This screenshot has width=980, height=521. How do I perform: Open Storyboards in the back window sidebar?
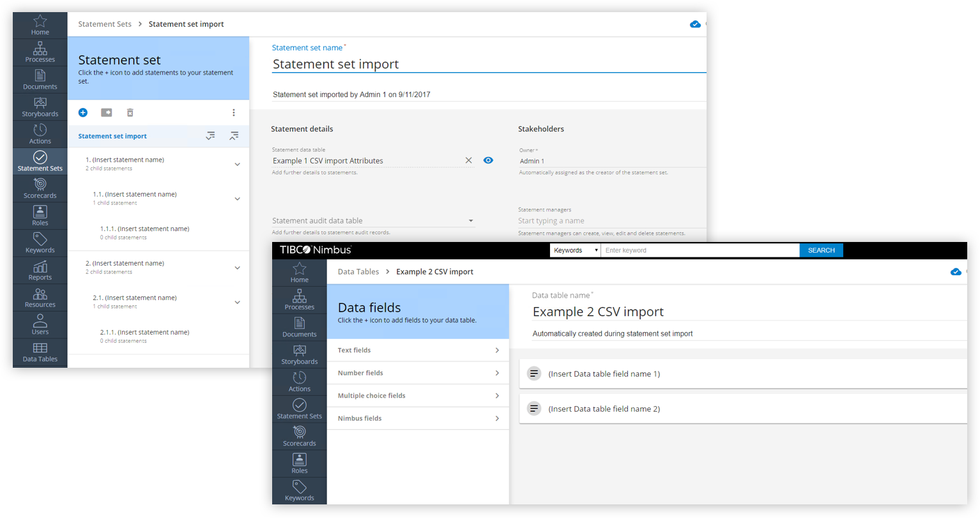pos(40,107)
